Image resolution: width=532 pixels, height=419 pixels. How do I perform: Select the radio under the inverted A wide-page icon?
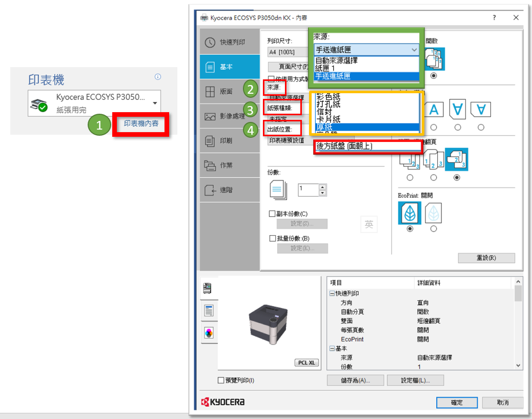(481, 128)
